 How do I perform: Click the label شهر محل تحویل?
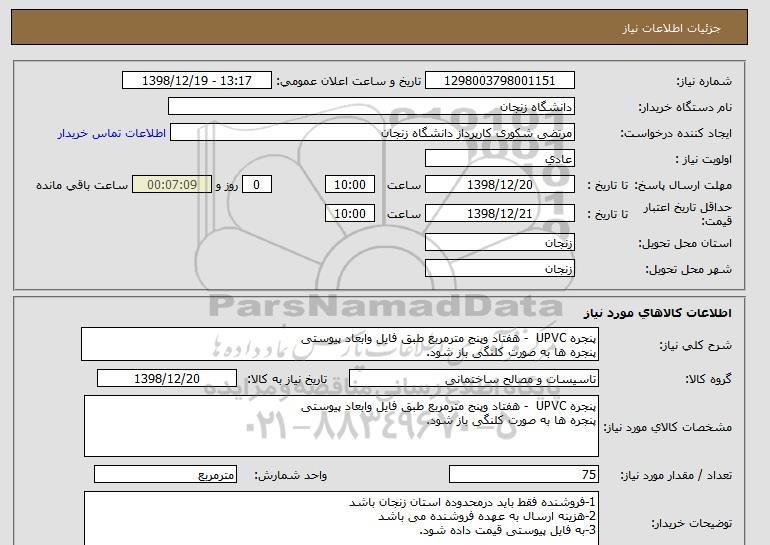pyautogui.click(x=688, y=269)
